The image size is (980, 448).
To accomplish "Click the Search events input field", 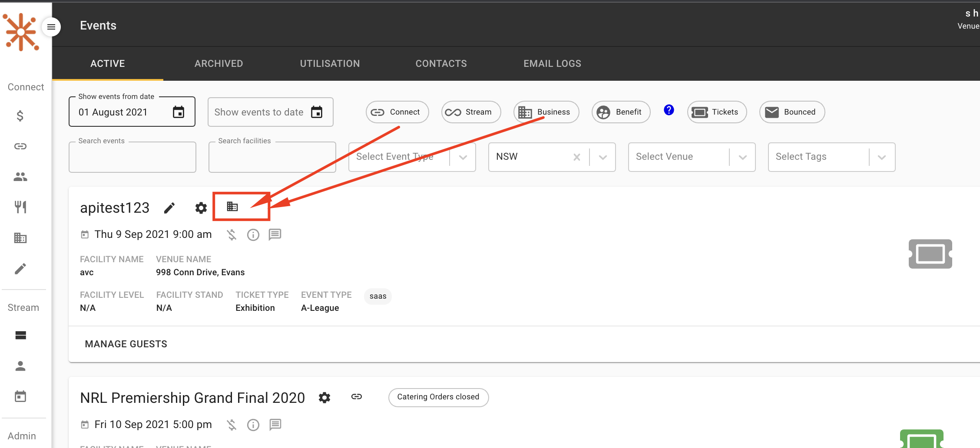I will pyautogui.click(x=132, y=157).
